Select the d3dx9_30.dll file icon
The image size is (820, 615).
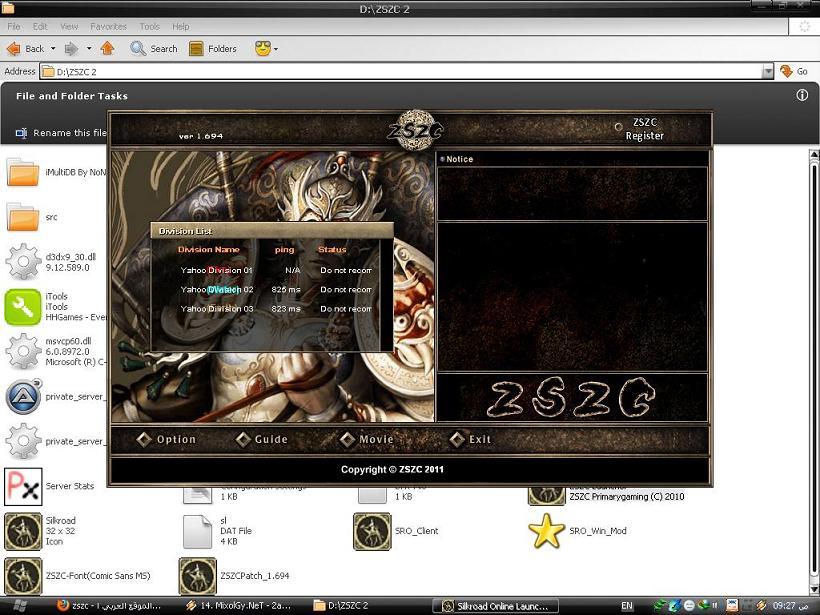(x=23, y=261)
